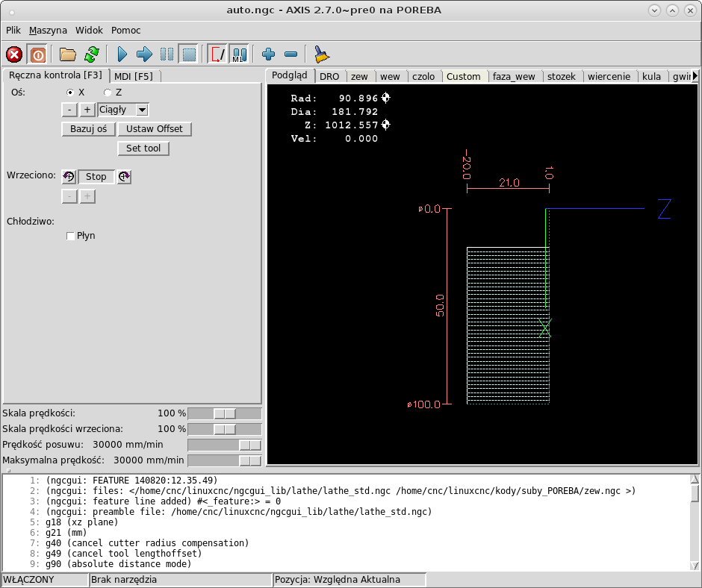The height and width of the screenshot is (588, 702).
Task: Clear live plot with the broom icon
Action: pos(322,54)
